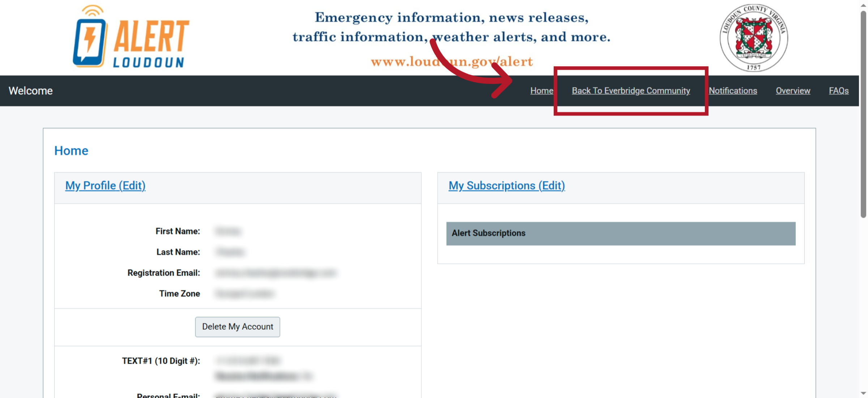
Task: Click the www.loudoun.gov/alert banner address
Action: (x=452, y=61)
